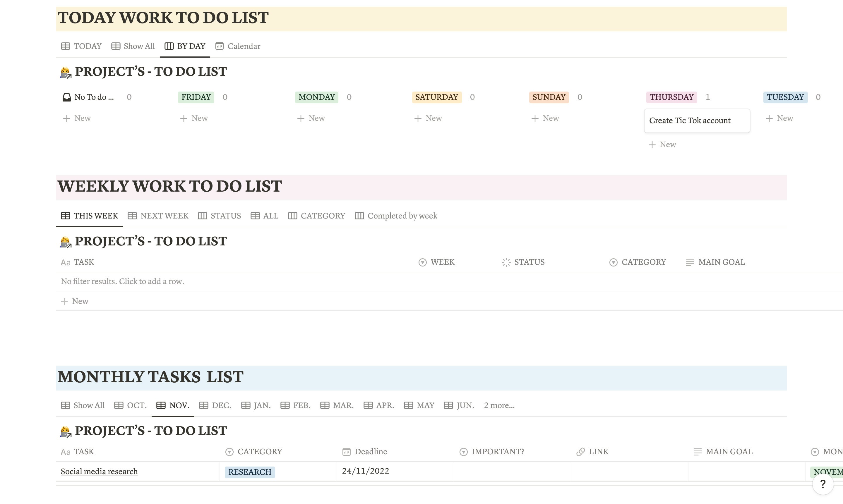This screenshot has height=504, width=843.
Task: Add new card under TUESDAY column
Action: [x=779, y=118]
